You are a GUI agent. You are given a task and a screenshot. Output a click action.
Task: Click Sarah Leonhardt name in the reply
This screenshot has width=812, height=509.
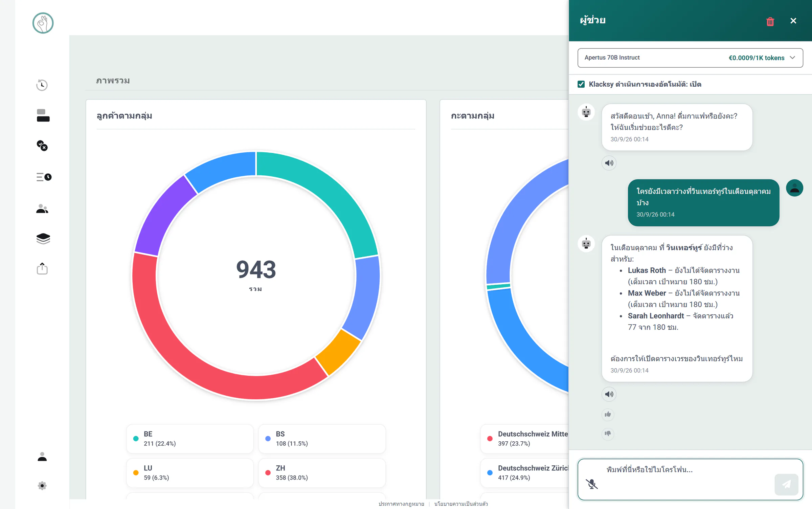(x=656, y=316)
